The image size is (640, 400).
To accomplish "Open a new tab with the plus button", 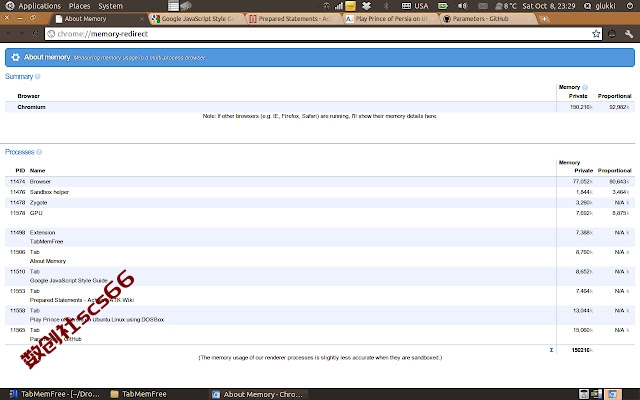I will [x=544, y=19].
